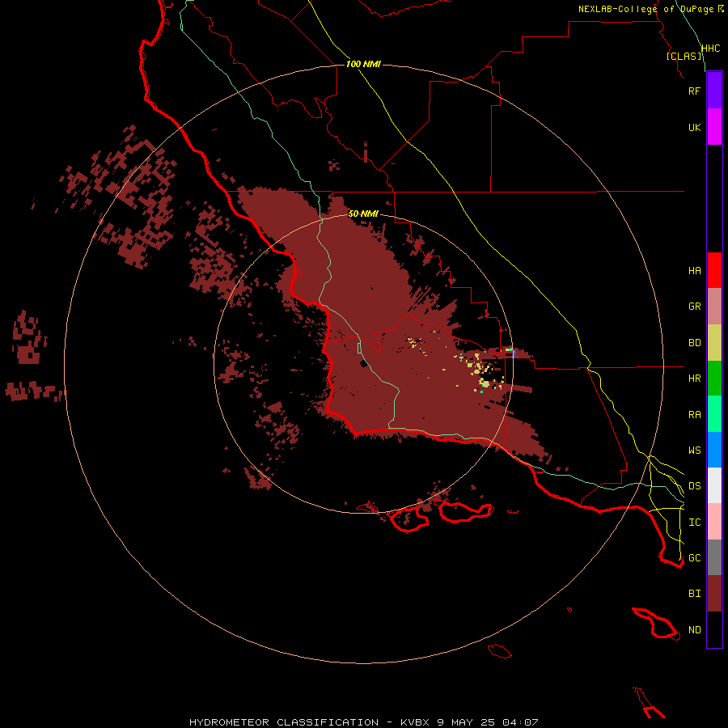This screenshot has width=728, height=728.
Task: Click the BI dark-red legend swatch
Action: click(x=714, y=594)
